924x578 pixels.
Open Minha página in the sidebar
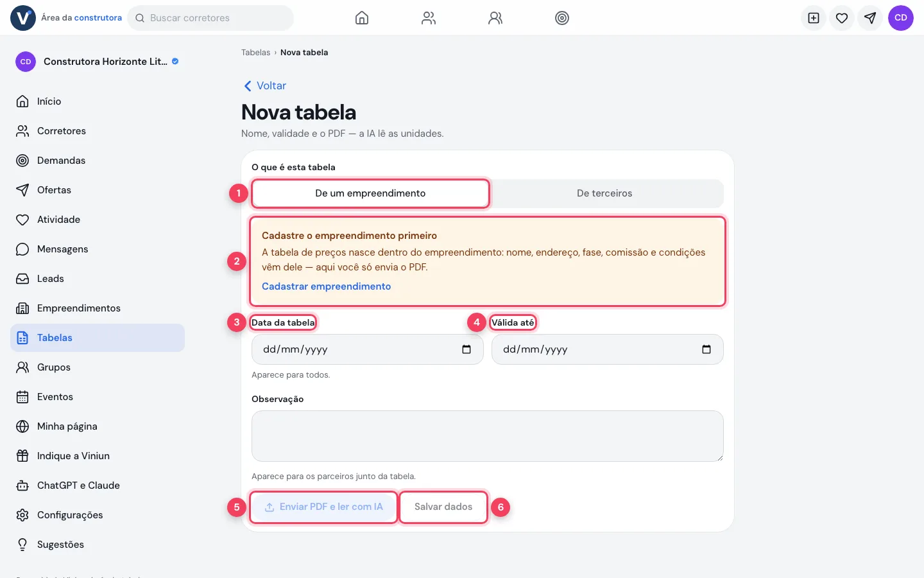[x=98, y=426]
